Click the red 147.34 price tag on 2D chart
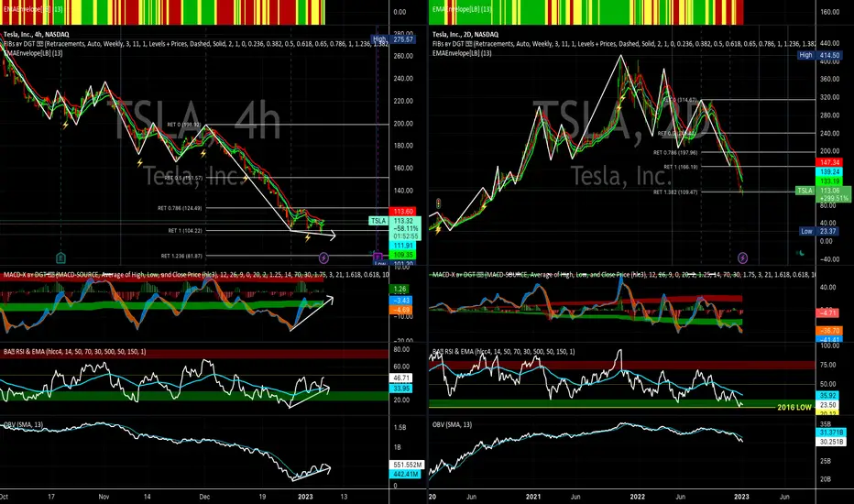This screenshot has width=854, height=504. coord(829,162)
